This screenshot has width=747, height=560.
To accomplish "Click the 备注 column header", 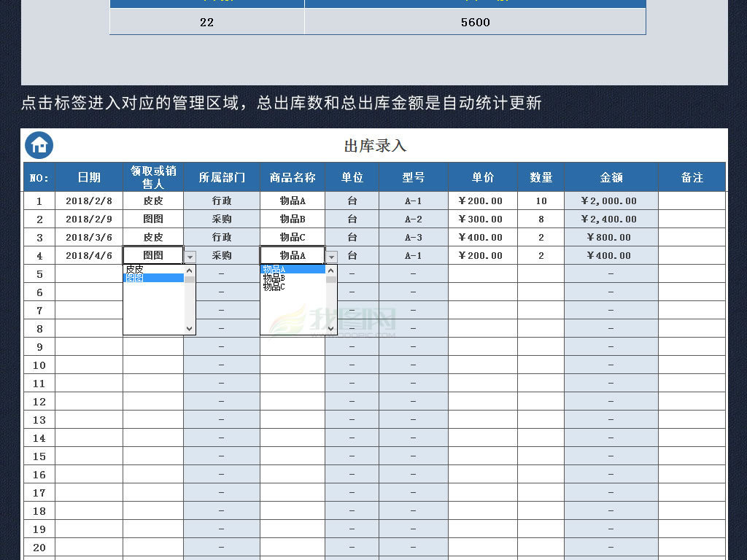I will coord(692,176).
